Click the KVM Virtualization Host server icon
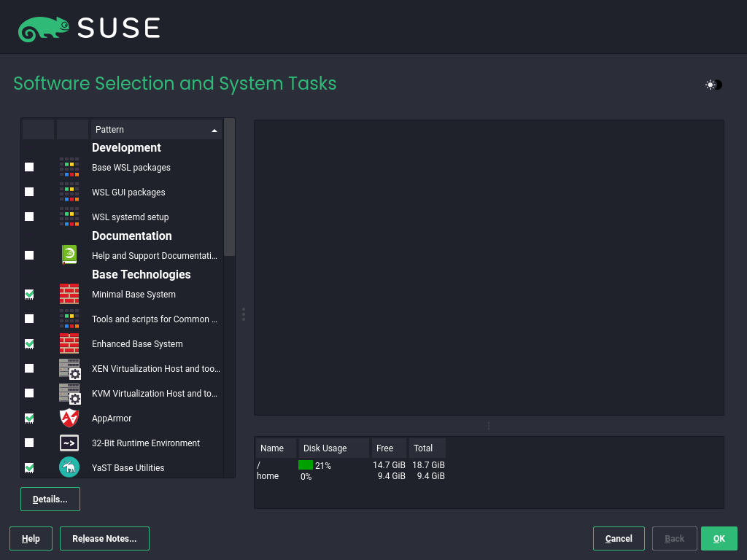 click(x=69, y=394)
